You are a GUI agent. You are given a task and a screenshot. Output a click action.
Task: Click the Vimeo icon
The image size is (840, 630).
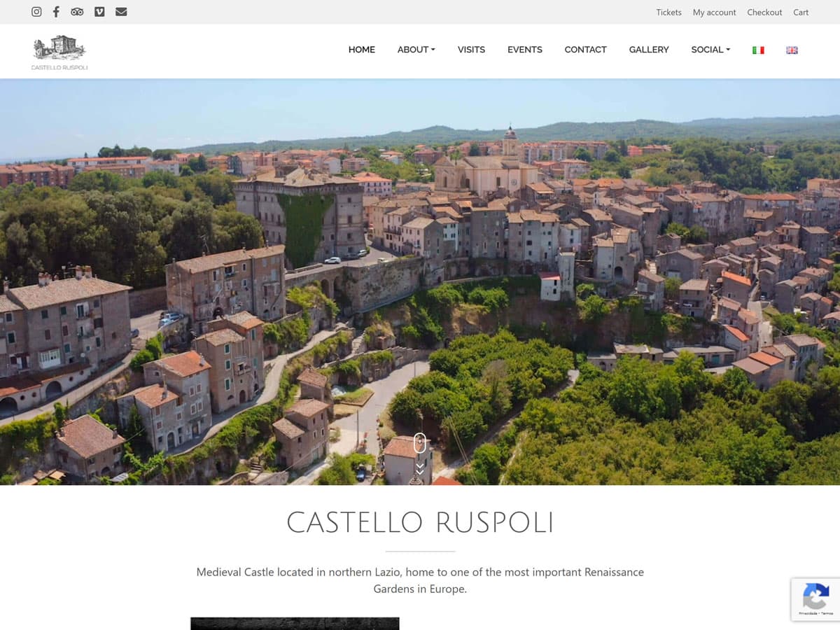coord(99,12)
